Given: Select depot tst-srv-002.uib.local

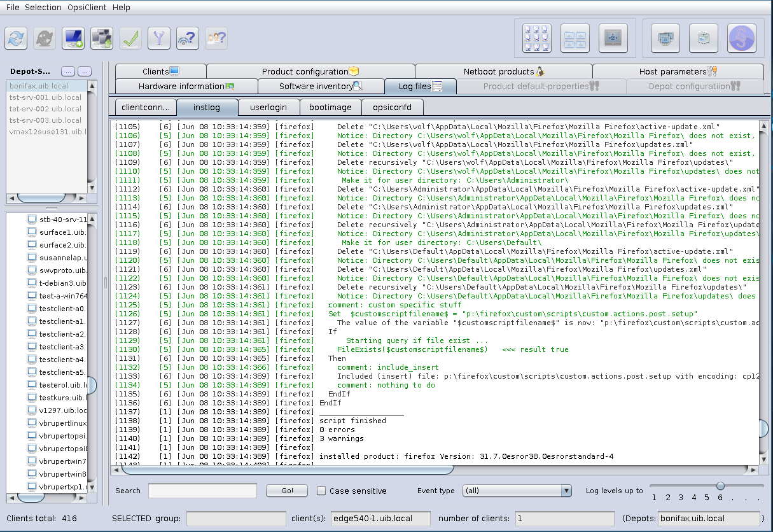Looking at the screenshot, I should pos(46,108).
